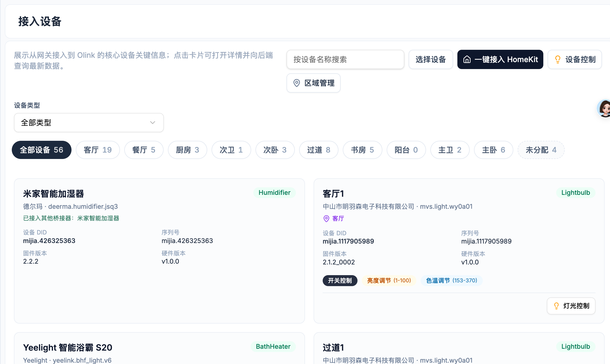Screen dimensions: 610x364
Task: Show the 主卧 6 room devices
Action: tap(494, 150)
